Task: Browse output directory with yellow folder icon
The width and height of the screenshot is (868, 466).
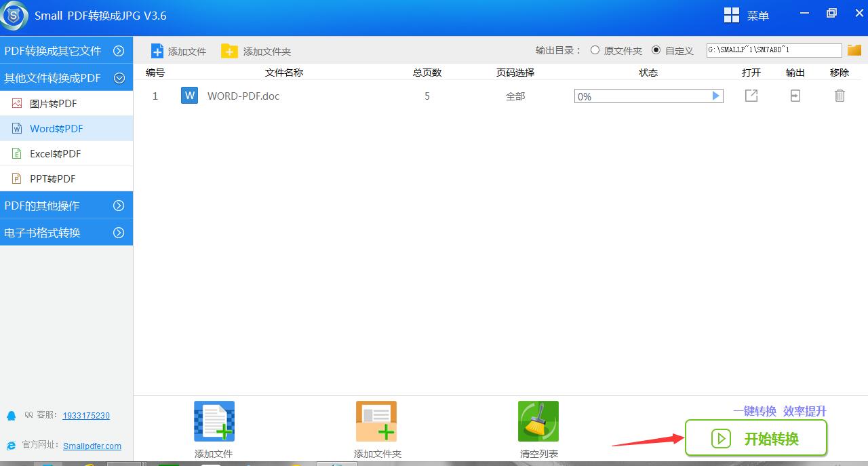Action: (854, 50)
